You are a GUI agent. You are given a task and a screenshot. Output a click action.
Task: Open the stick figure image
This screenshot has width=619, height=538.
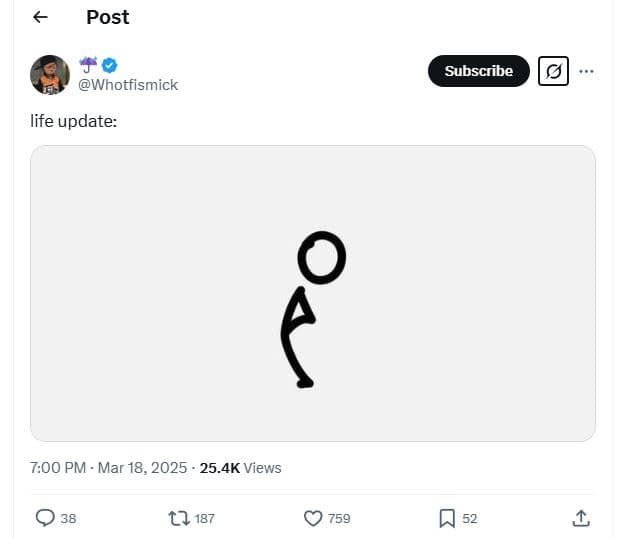point(312,293)
